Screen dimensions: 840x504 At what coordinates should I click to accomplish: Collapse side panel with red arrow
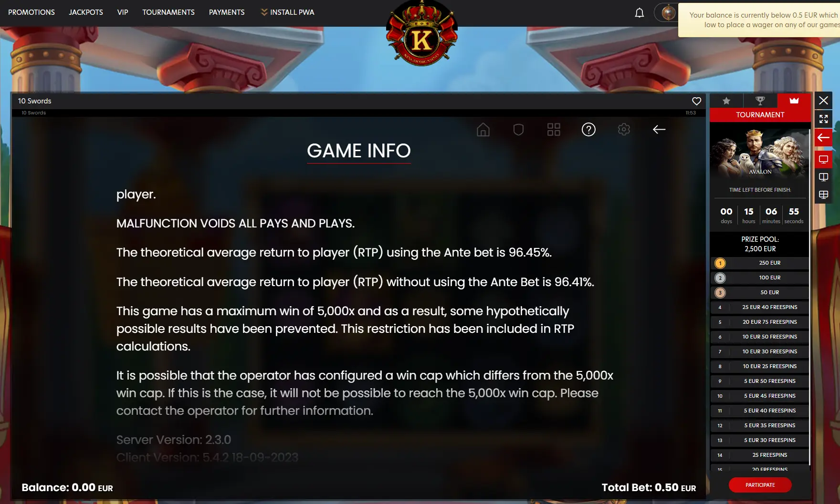pyautogui.click(x=824, y=138)
